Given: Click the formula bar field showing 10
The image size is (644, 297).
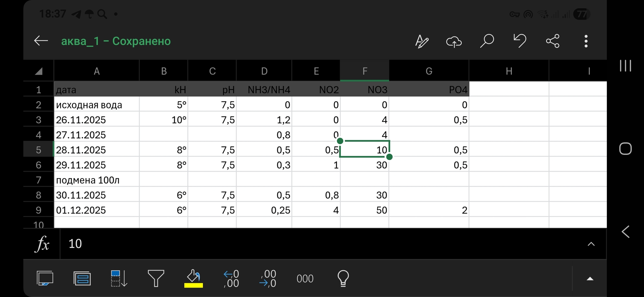Looking at the screenshot, I should point(314,244).
